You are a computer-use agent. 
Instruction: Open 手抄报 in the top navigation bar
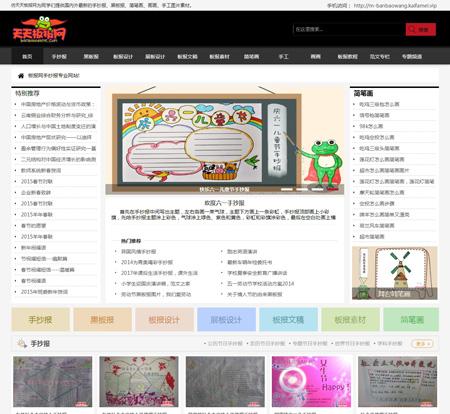(x=59, y=56)
